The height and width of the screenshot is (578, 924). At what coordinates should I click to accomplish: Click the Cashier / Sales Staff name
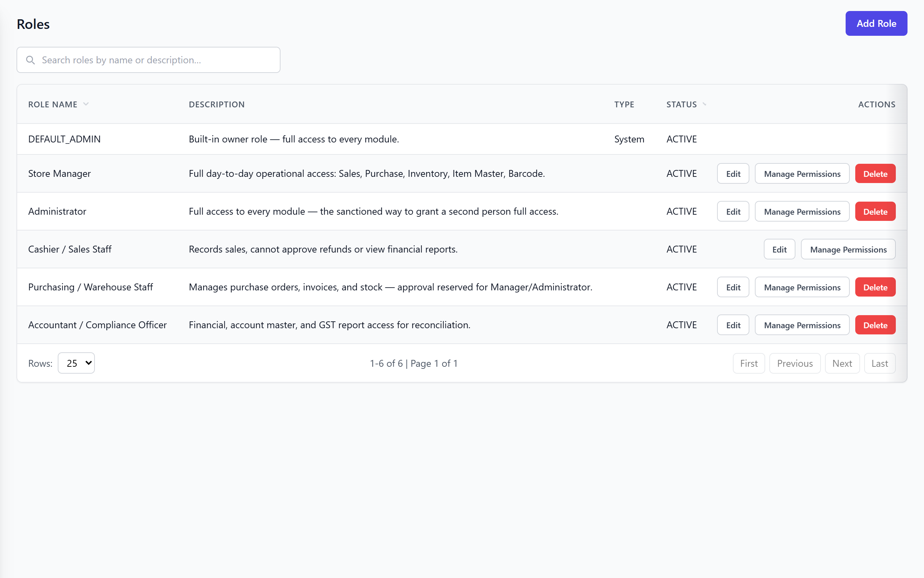pos(70,249)
